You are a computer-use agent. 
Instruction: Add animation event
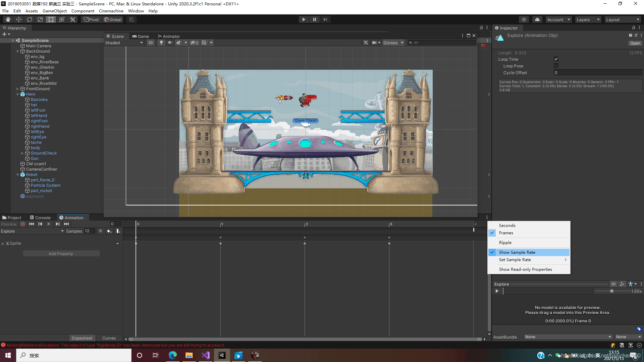pos(118,231)
